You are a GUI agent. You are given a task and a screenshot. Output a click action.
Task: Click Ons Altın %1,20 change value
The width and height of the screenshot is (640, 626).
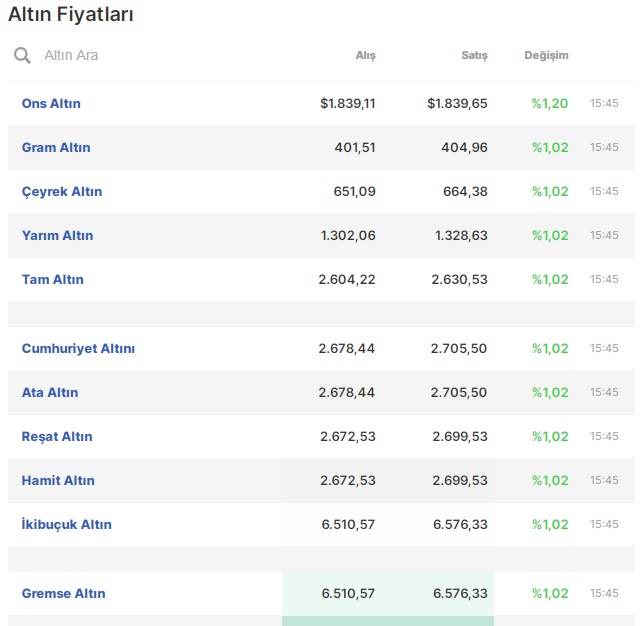coord(550,103)
